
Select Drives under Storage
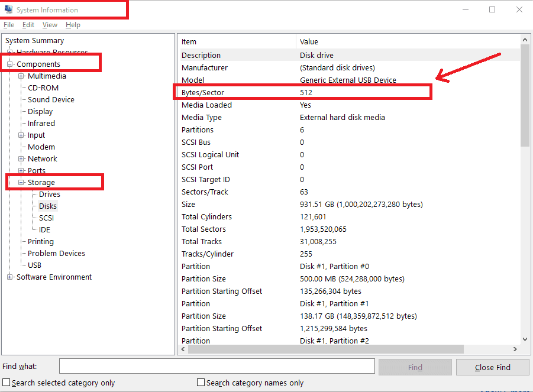[50, 194]
